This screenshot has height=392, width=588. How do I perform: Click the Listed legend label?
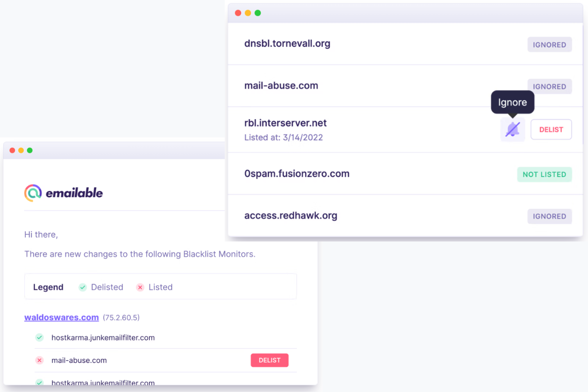pyautogui.click(x=161, y=287)
